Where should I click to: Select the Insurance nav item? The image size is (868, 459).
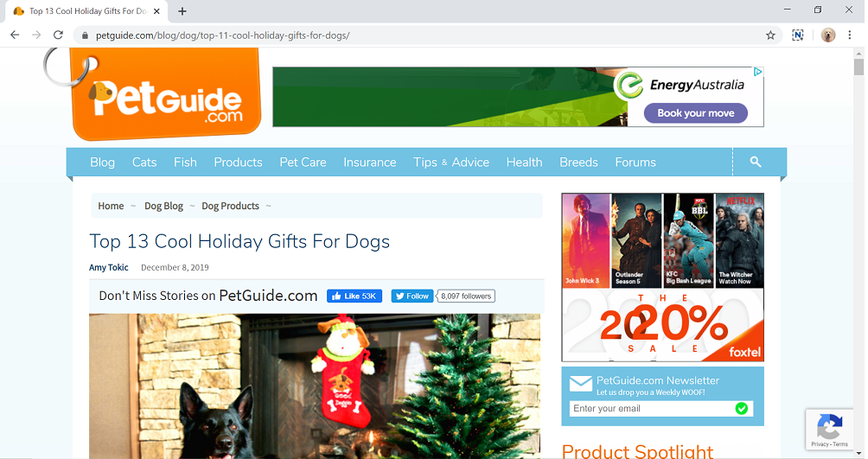coord(370,163)
